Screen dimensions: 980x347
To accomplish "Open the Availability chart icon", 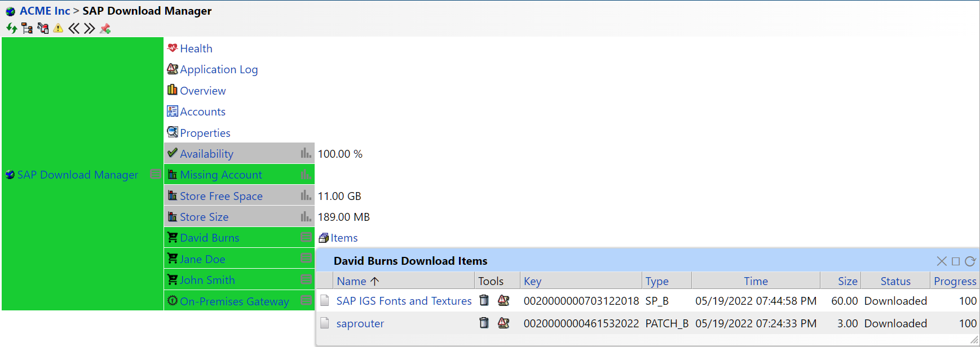I will coord(306,153).
